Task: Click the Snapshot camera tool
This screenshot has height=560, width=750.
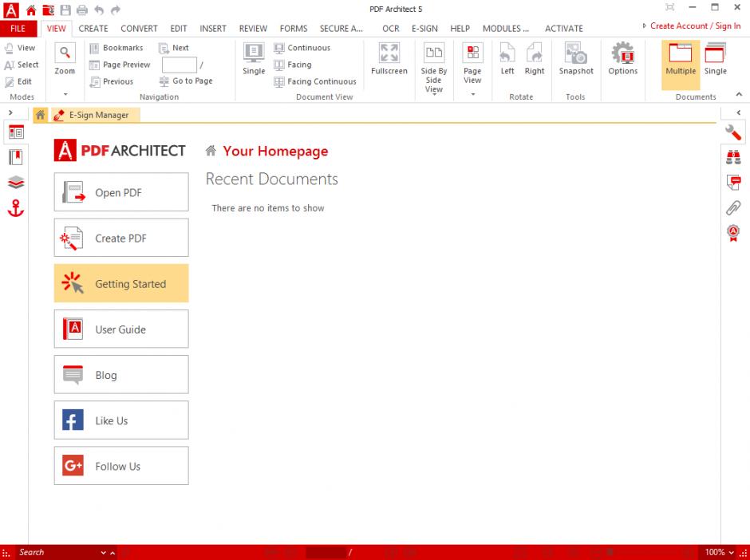Action: coord(575,60)
